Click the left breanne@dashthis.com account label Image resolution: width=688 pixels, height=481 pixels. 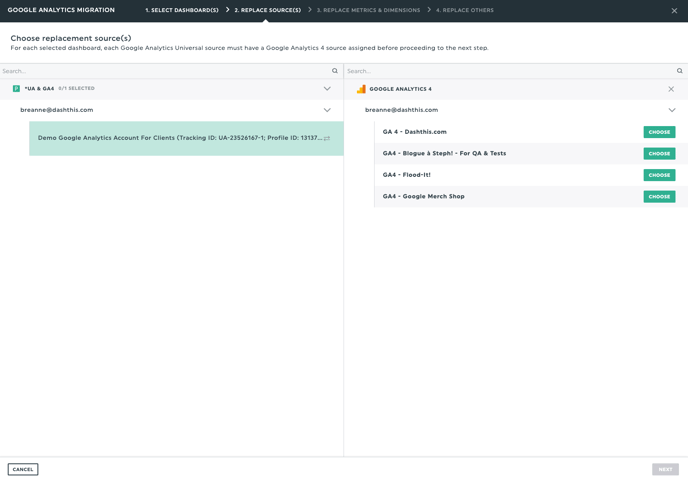click(x=57, y=110)
